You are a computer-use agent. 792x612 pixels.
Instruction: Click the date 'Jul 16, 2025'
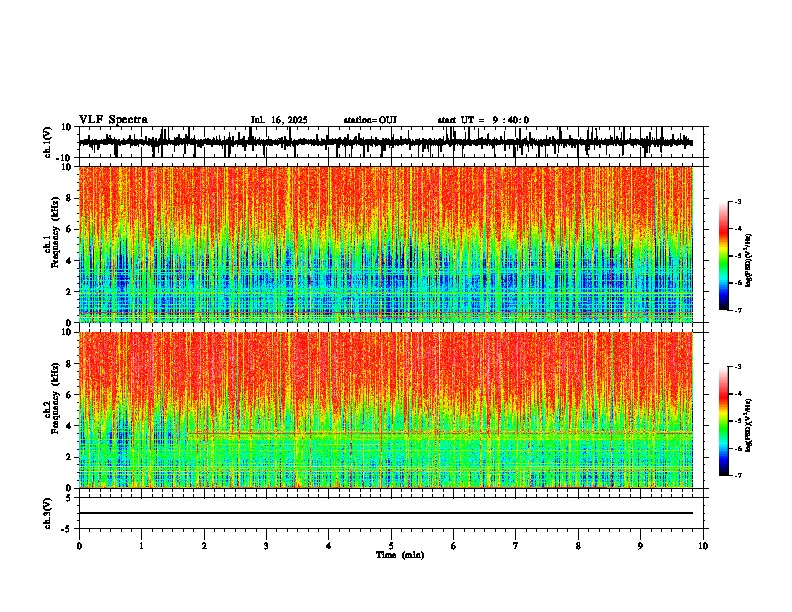tap(279, 120)
